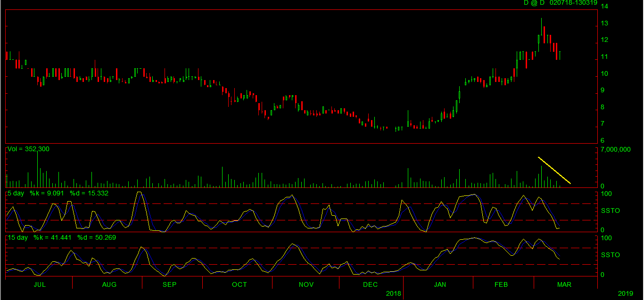Click the SSTO label of the 15 day panel

click(x=611, y=255)
